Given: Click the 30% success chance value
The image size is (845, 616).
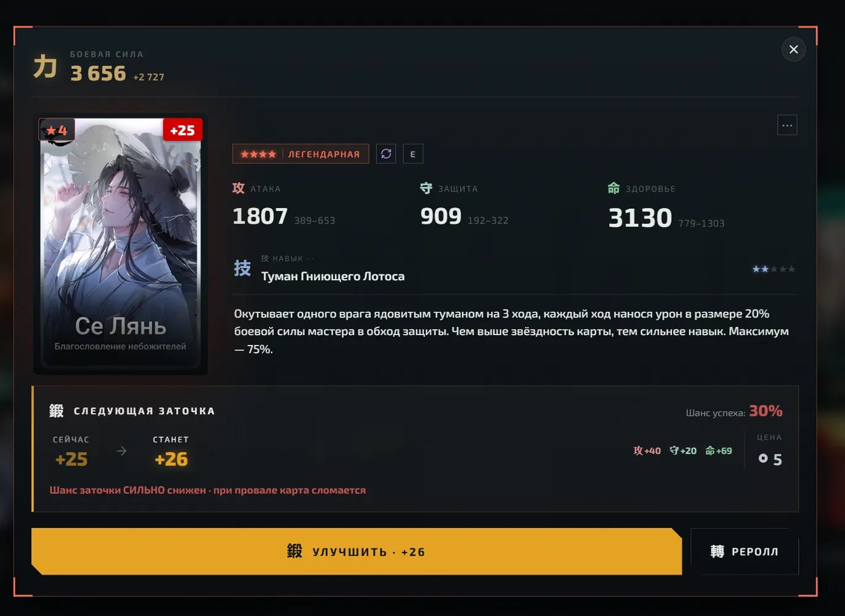Looking at the screenshot, I should click(766, 411).
